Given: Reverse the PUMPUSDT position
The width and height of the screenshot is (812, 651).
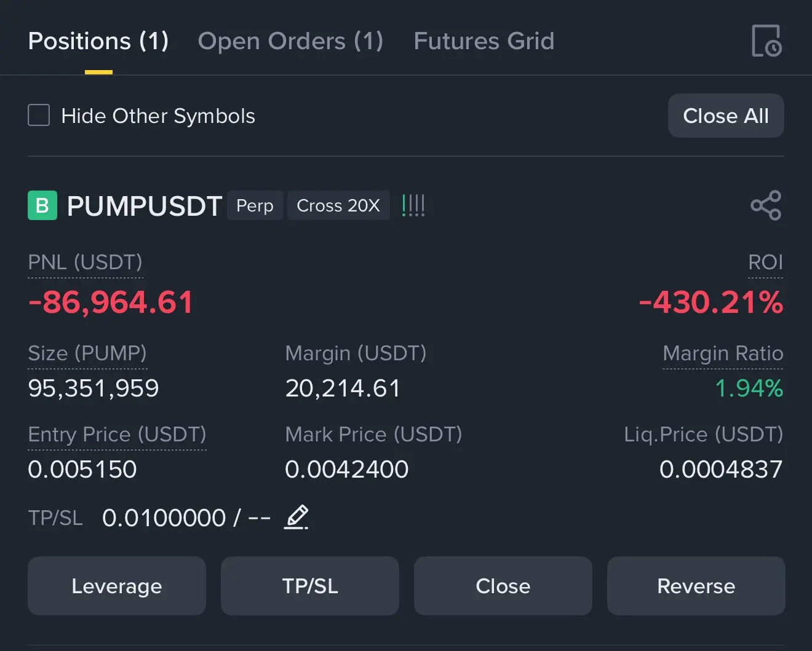Looking at the screenshot, I should coord(696,586).
